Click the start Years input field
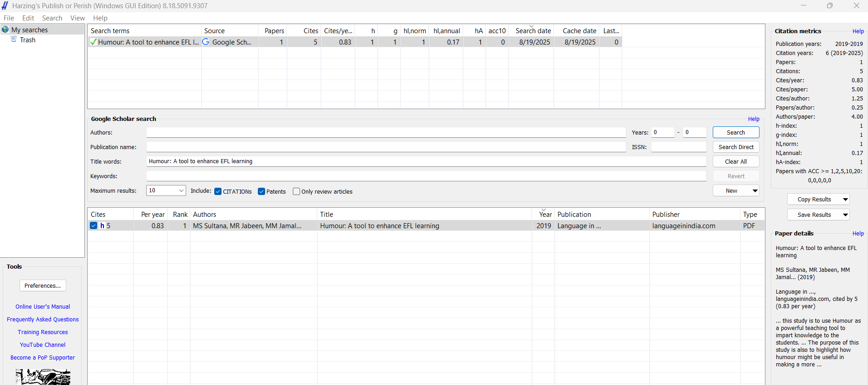Screen dimensions: 868x385 [x=663, y=132]
